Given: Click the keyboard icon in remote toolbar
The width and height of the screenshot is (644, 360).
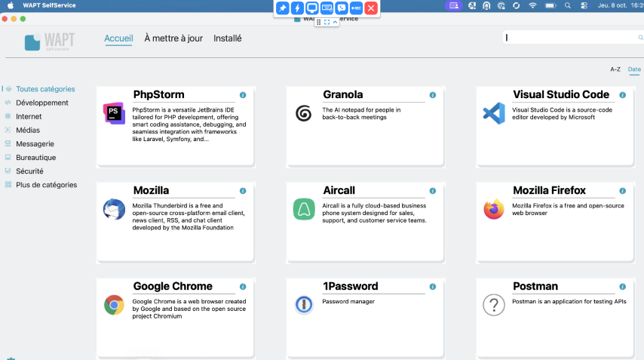Looking at the screenshot, I should point(327,8).
